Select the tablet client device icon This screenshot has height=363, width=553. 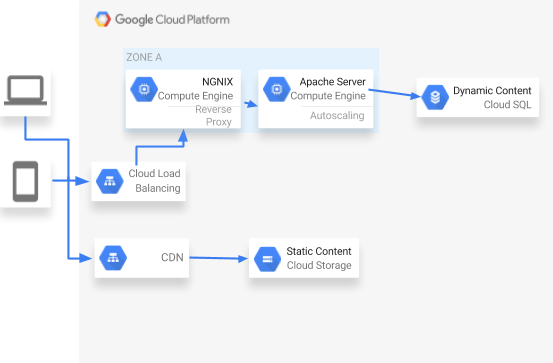(x=25, y=181)
